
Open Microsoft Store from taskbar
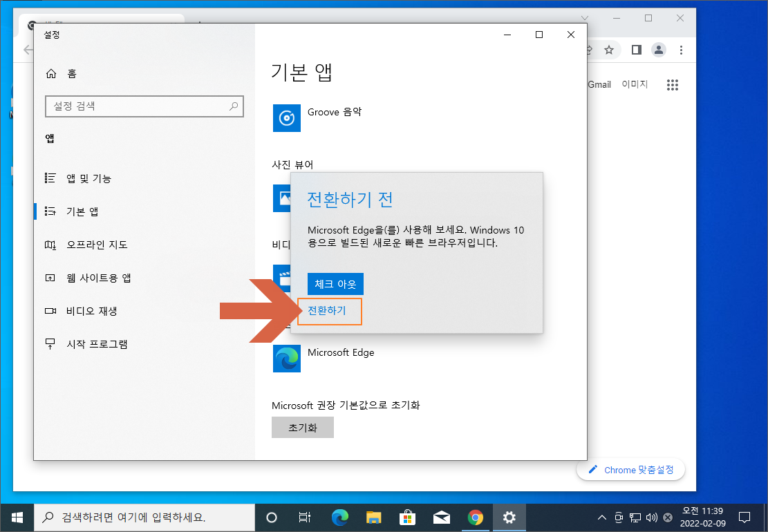(x=408, y=517)
